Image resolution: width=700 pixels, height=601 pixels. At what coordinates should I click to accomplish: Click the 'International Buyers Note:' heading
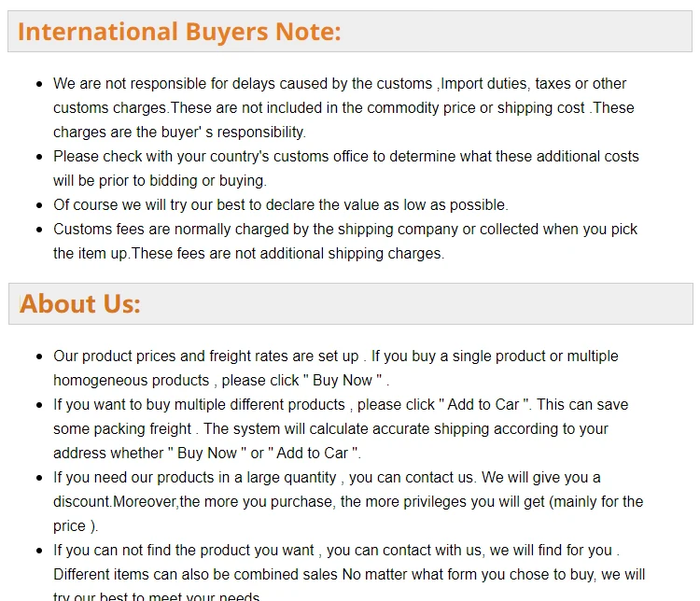179,32
